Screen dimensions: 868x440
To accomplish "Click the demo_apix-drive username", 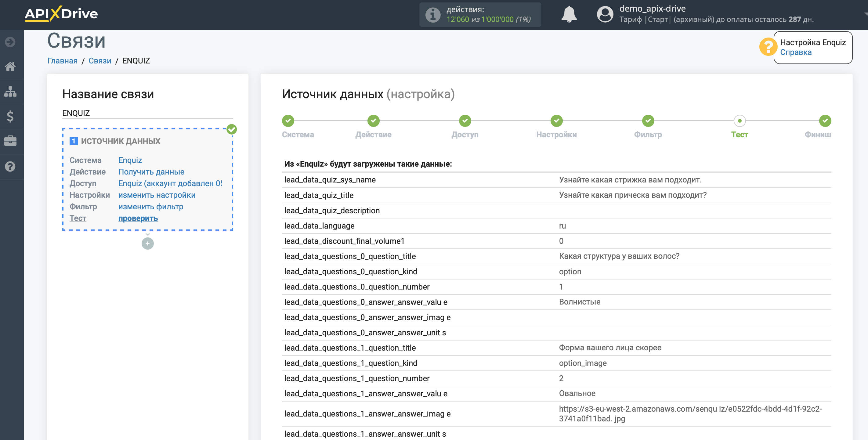I will point(652,9).
